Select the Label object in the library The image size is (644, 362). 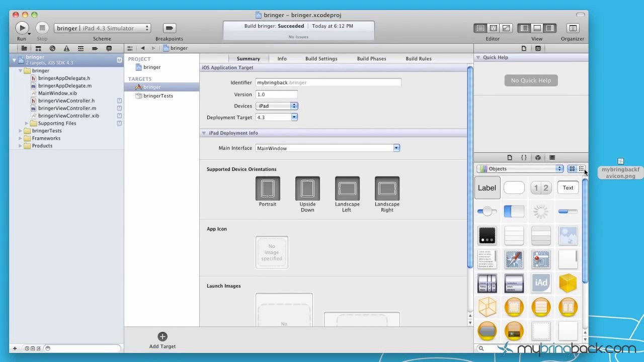[487, 188]
